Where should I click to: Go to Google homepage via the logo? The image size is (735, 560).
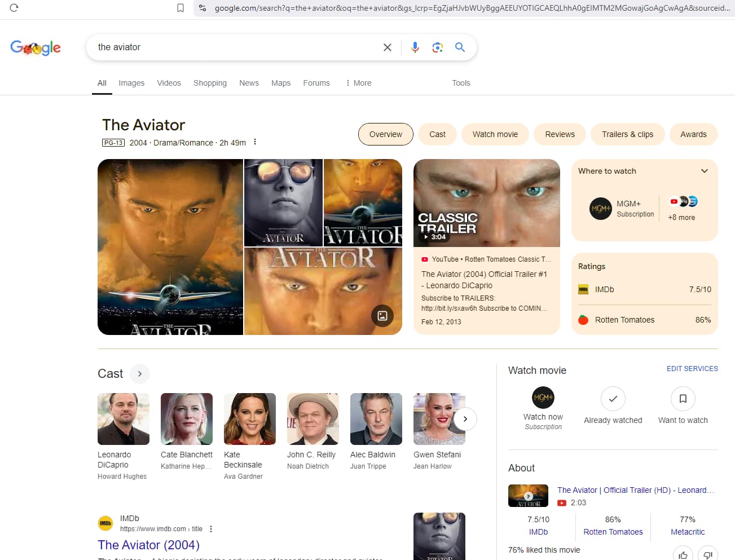pos(36,47)
